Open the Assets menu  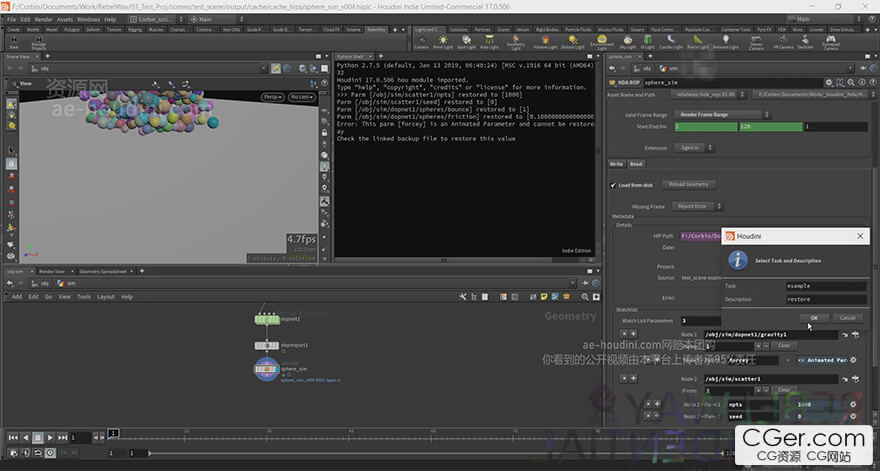(x=65, y=19)
